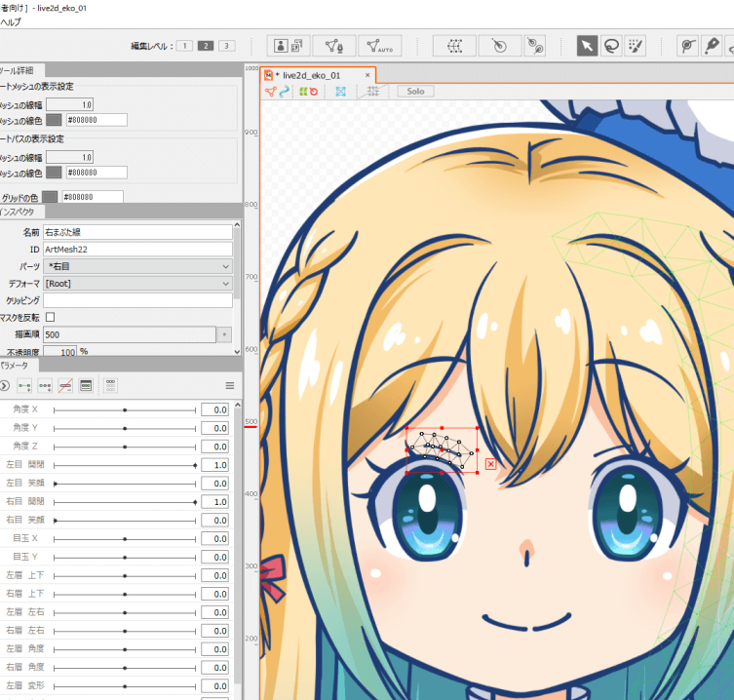The image size is (734, 700).
Task: Click the blue deform path display icon
Action: click(x=284, y=92)
